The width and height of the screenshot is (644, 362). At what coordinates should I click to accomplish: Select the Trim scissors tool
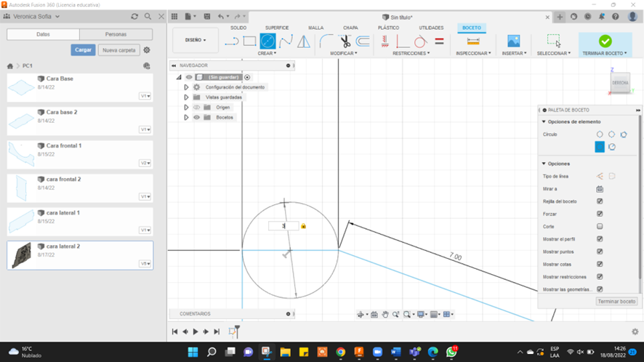[x=345, y=41]
